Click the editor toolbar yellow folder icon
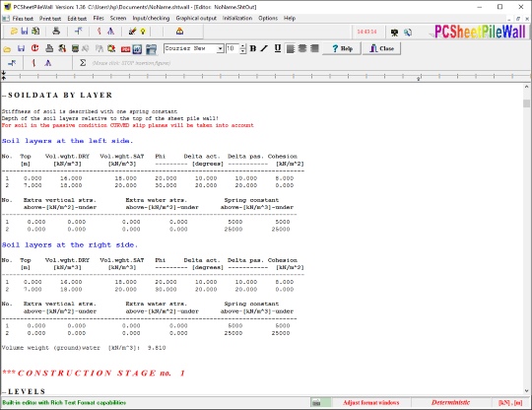The height and width of the screenshot is (410, 532). (7, 49)
